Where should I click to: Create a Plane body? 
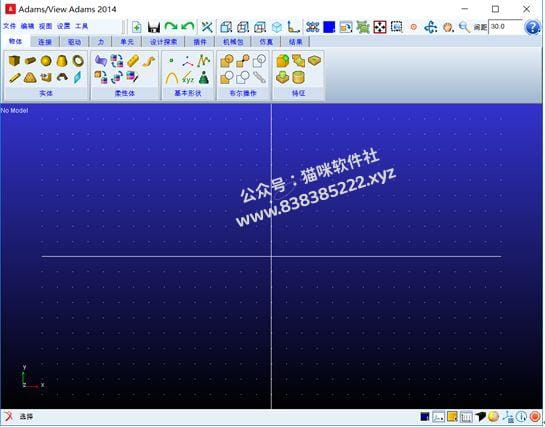[x=78, y=77]
